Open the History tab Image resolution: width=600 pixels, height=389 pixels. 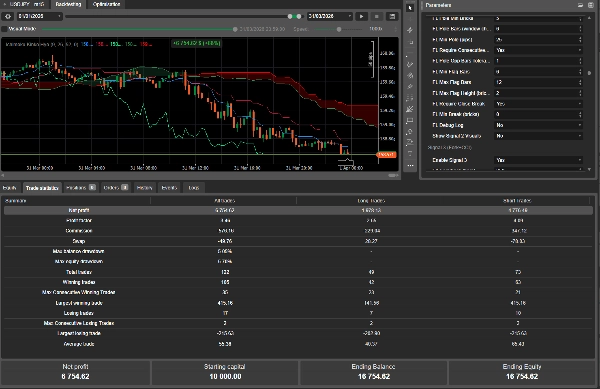click(144, 187)
